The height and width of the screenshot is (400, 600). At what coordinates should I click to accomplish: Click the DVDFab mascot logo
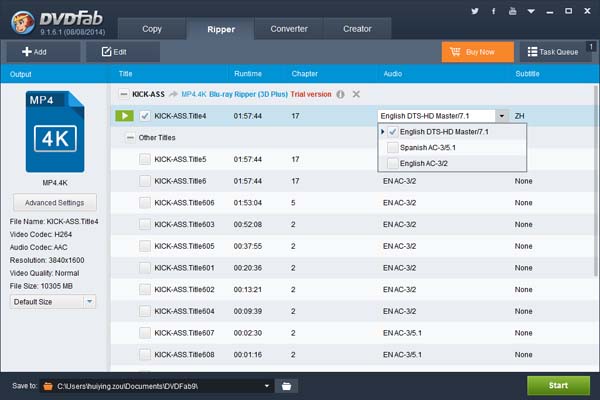[23, 22]
